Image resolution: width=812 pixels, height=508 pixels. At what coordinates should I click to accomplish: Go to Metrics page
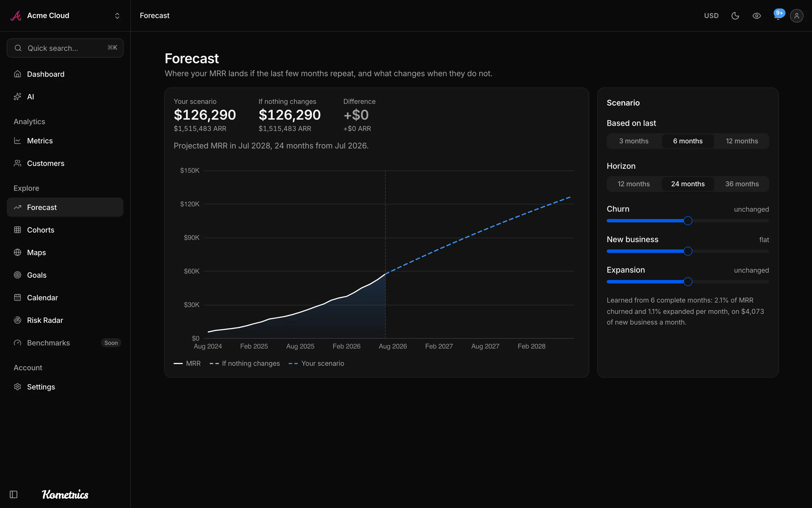pyautogui.click(x=65, y=141)
